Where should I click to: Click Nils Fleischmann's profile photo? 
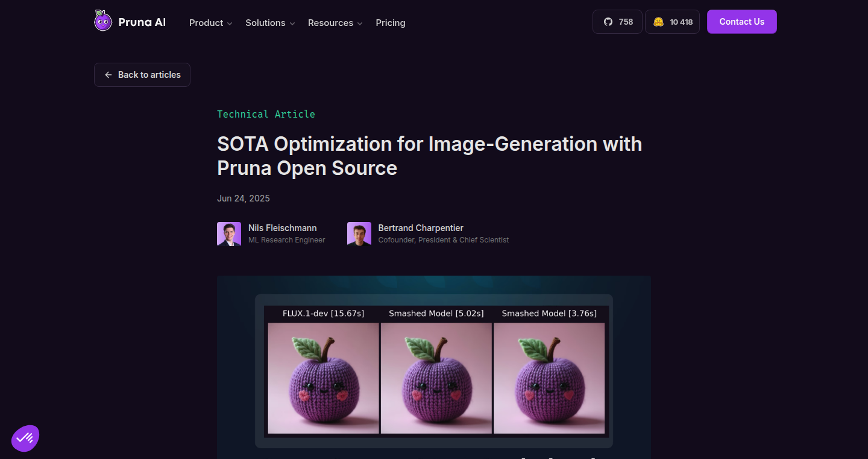(x=229, y=234)
